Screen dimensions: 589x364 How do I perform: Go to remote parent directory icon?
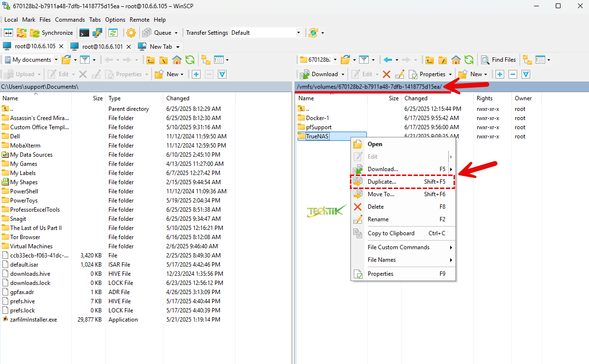tap(429, 60)
